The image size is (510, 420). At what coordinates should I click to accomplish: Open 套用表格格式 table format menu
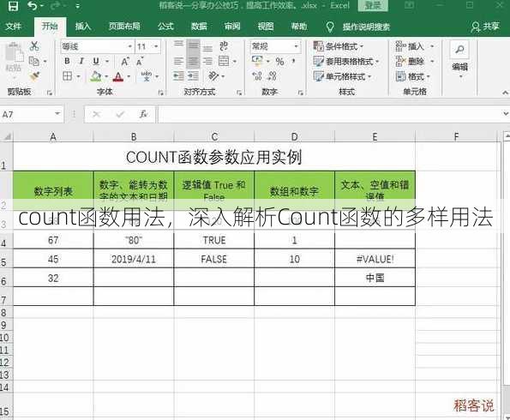[x=346, y=61]
